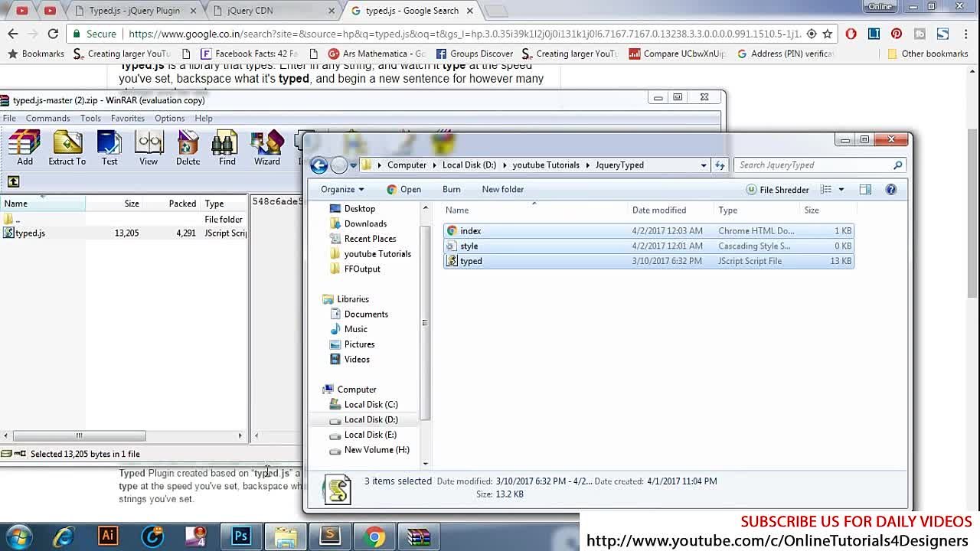Screen dimensions: 980x551
Task: Sort by Date modified column header
Action: point(659,210)
